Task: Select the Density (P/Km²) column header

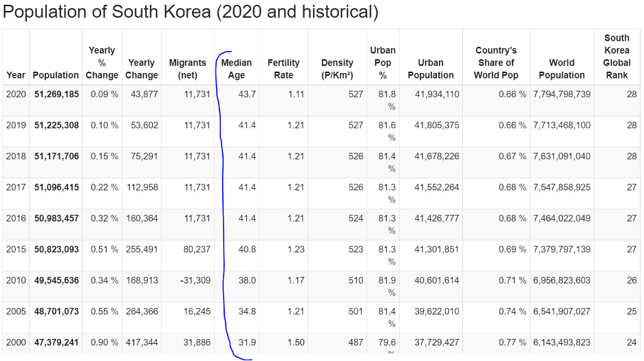Action: (x=337, y=69)
